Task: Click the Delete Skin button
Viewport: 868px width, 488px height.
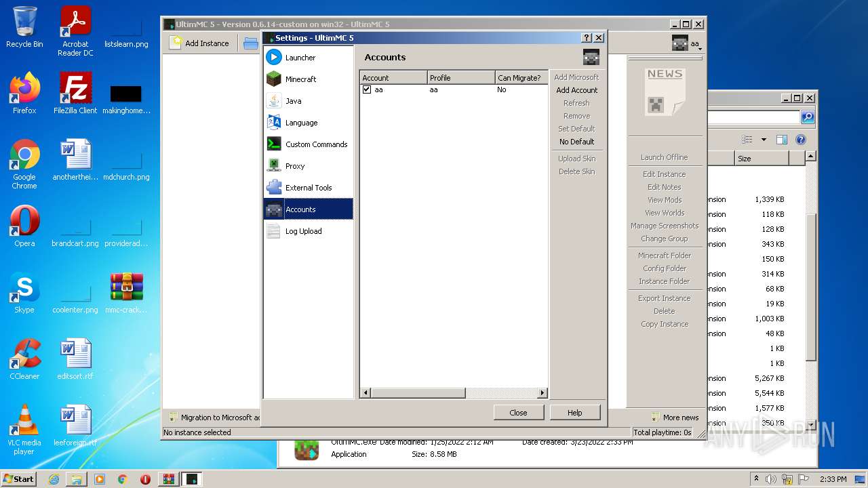Action: (x=576, y=171)
